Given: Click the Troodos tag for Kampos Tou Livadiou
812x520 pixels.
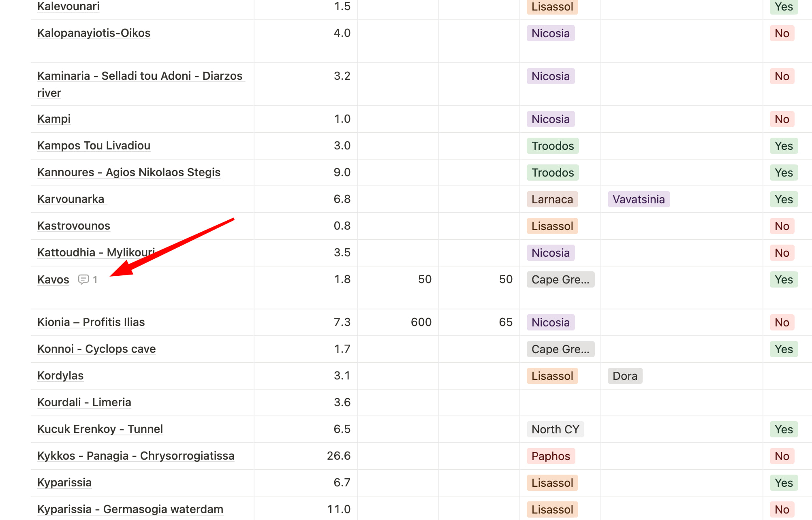Looking at the screenshot, I should [x=552, y=146].
